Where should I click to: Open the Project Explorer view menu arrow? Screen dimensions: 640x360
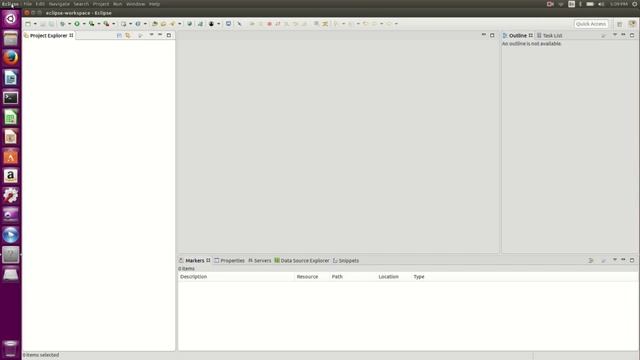click(x=151, y=35)
